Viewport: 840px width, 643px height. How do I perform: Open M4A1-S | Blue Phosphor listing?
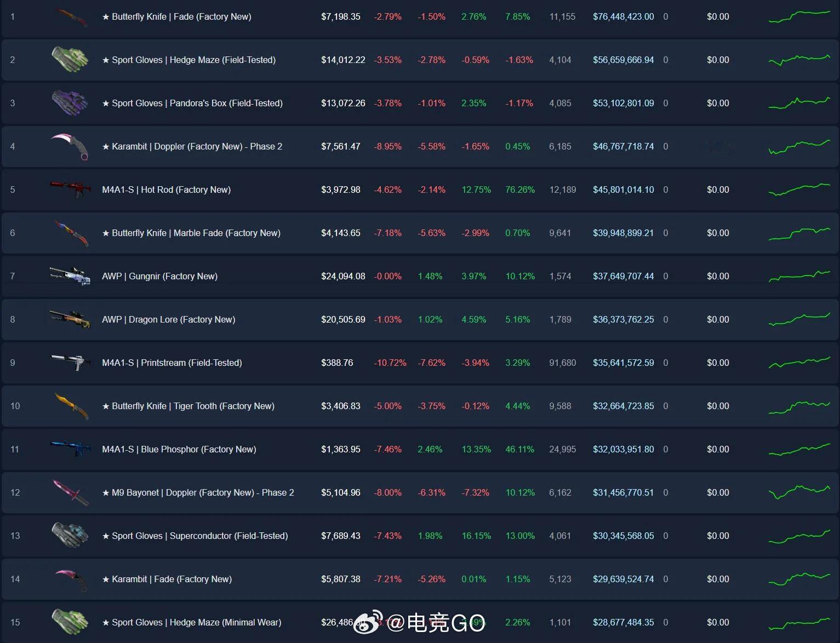coord(179,449)
